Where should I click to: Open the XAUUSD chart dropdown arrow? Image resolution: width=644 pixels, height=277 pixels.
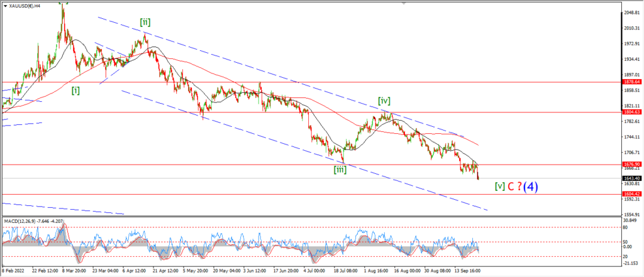click(x=5, y=6)
